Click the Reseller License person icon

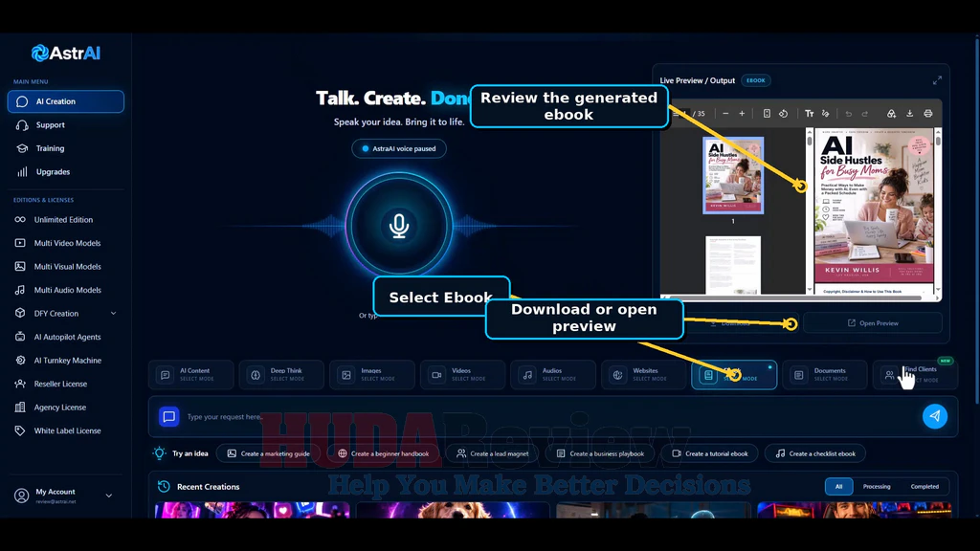coord(20,384)
